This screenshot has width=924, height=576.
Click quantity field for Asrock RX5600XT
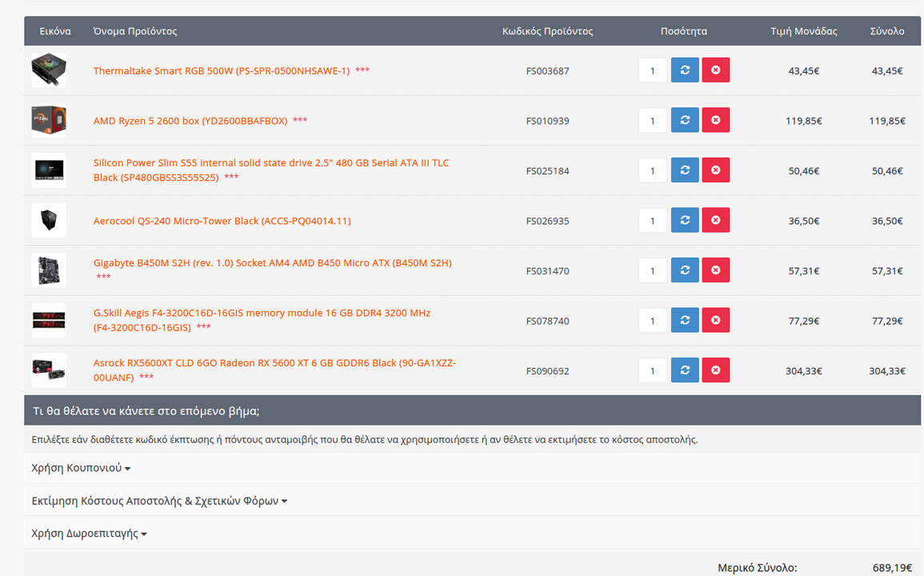pyautogui.click(x=652, y=371)
